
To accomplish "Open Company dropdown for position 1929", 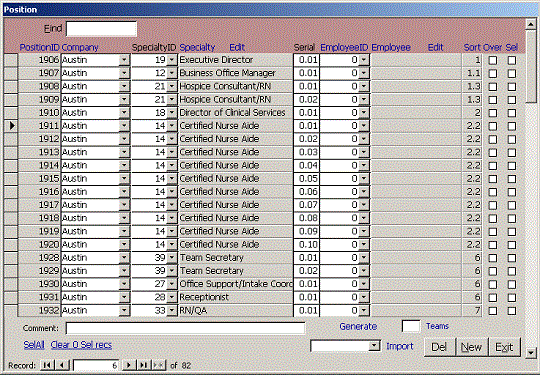I will [124, 271].
